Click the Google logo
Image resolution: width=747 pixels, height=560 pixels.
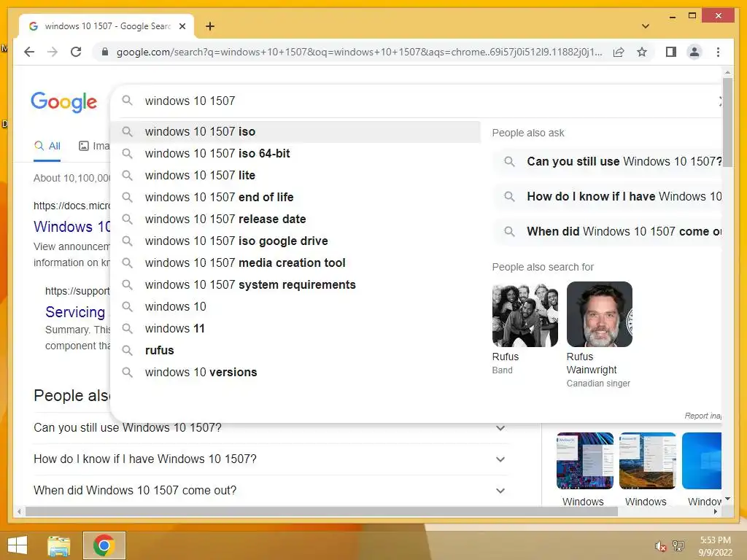64,102
